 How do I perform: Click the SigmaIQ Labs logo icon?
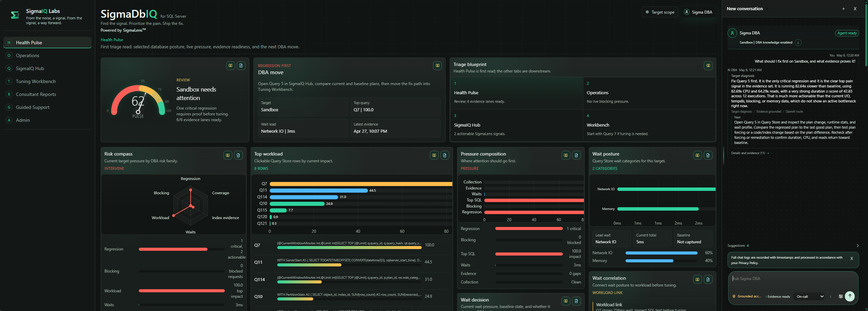click(x=15, y=15)
